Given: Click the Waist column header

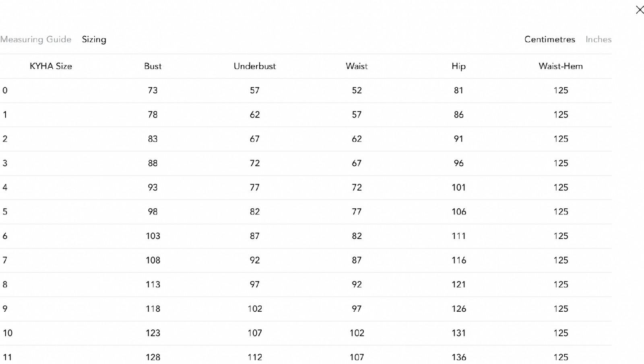Looking at the screenshot, I should [357, 66].
